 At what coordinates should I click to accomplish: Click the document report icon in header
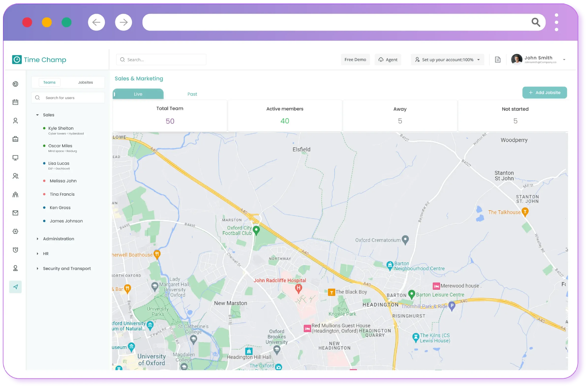498,60
